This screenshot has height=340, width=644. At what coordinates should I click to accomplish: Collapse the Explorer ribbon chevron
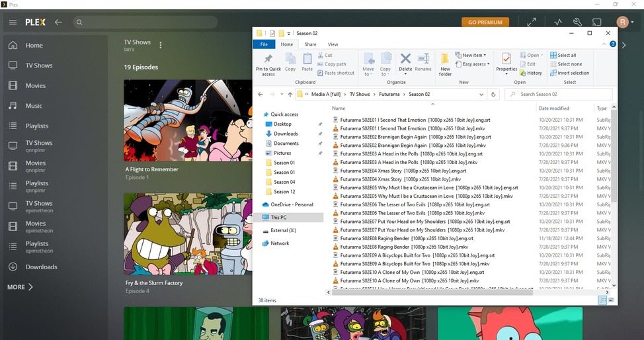(604, 44)
